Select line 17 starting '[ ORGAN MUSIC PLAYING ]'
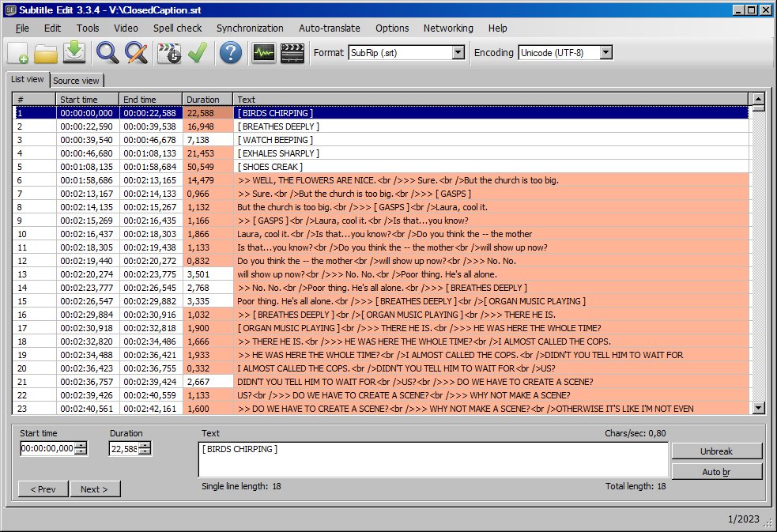Screen dimensions: 777x532 380,328
